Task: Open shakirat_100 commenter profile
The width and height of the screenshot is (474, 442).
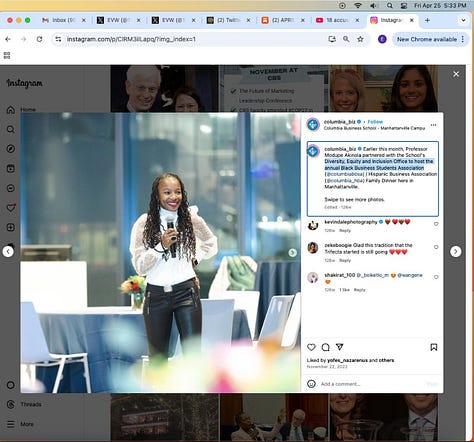Action: coord(340,275)
